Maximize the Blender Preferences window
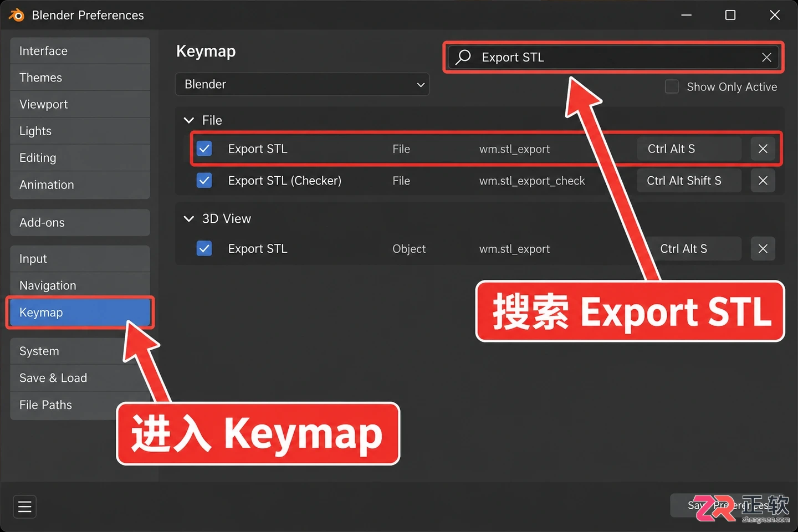Viewport: 798px width, 532px height. point(730,15)
